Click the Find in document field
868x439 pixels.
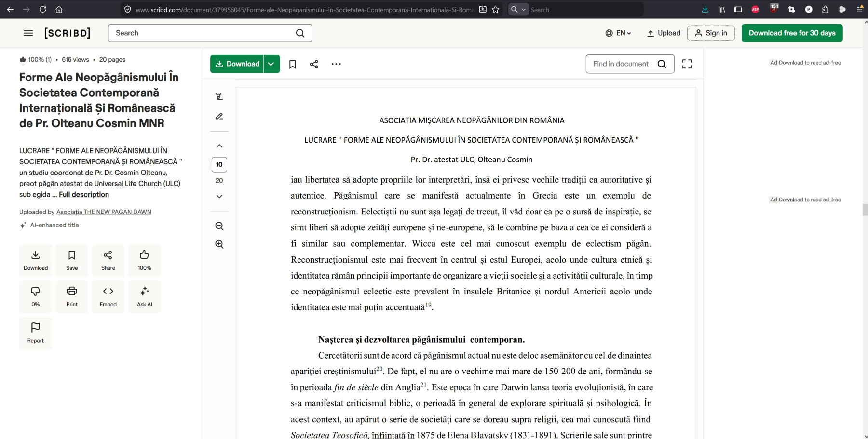621,64
